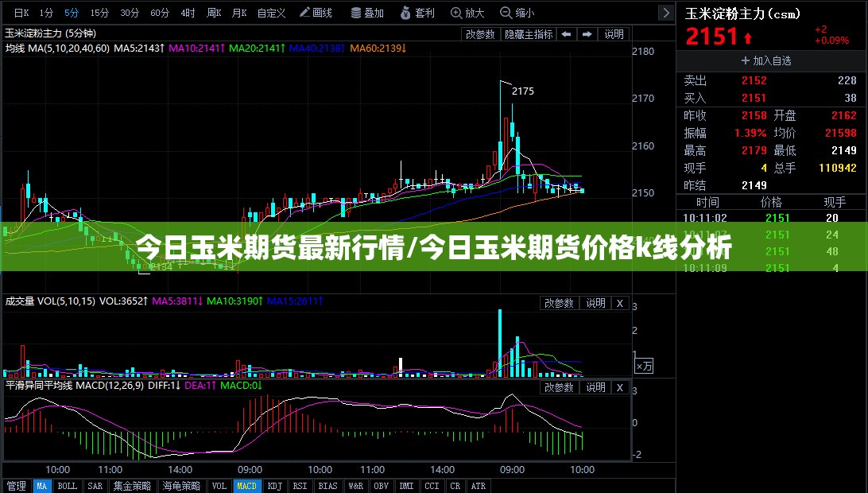Select the DMI indicator tab

pyautogui.click(x=407, y=486)
